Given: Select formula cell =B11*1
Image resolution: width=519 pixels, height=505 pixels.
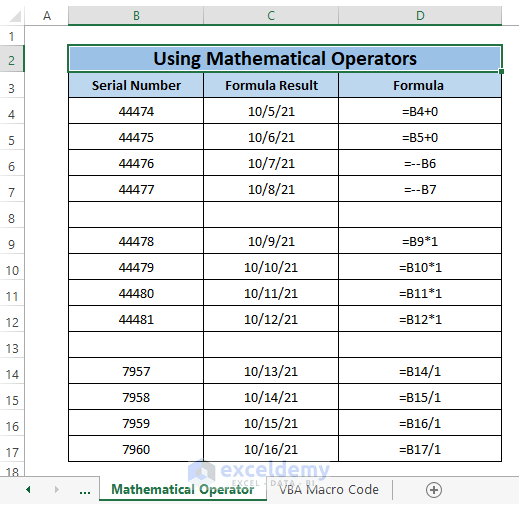Looking at the screenshot, I should 420,293.
